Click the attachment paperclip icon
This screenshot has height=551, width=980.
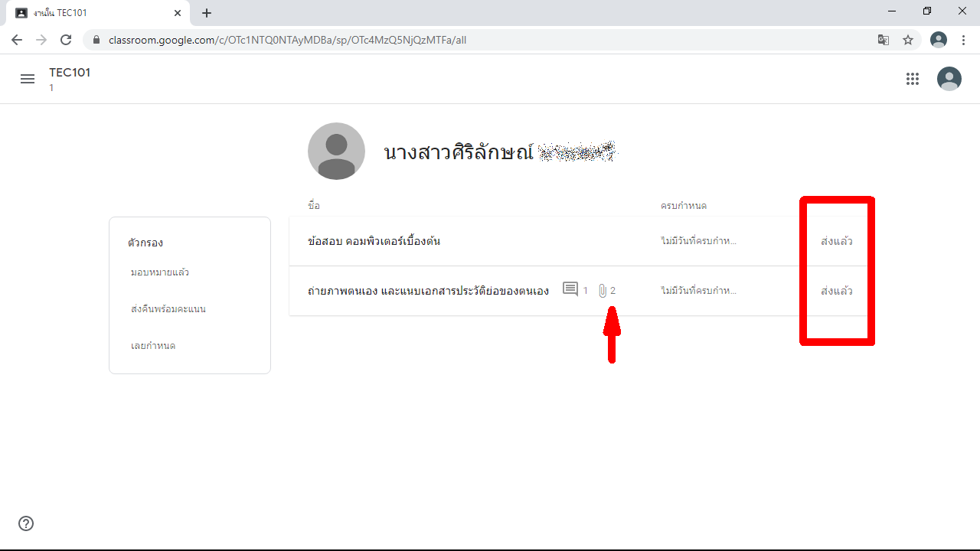coord(603,291)
